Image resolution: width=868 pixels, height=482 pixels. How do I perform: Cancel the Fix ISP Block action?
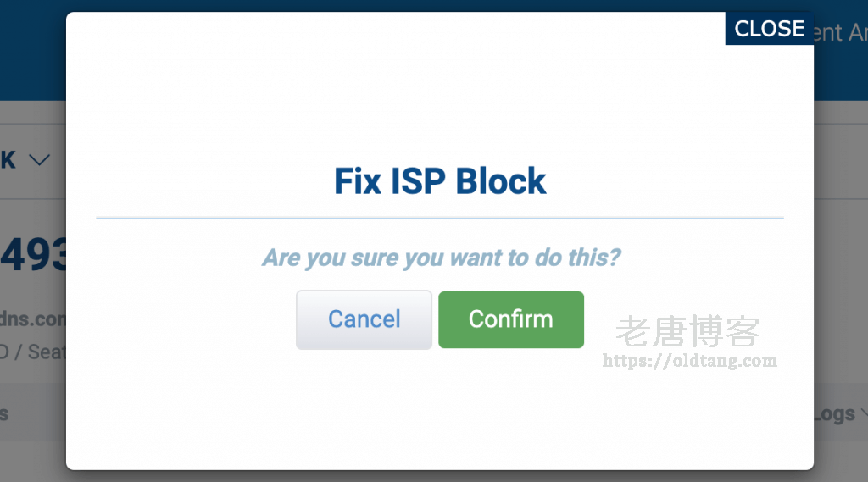[364, 319]
